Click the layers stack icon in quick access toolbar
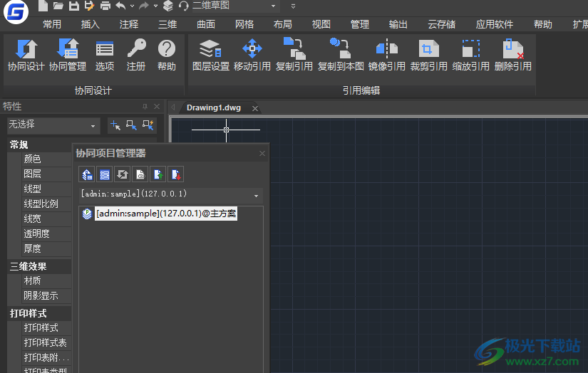 [x=168, y=6]
